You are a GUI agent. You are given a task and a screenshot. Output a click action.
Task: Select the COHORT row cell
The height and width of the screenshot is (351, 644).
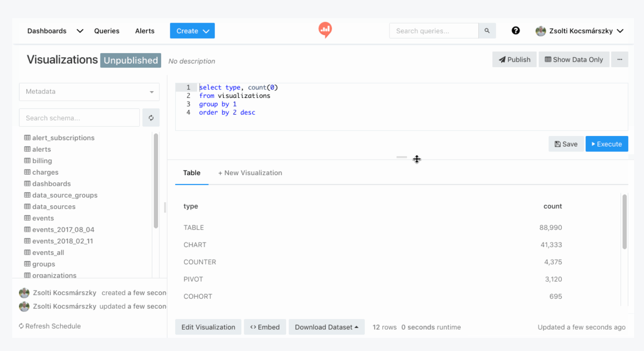pos(198,297)
